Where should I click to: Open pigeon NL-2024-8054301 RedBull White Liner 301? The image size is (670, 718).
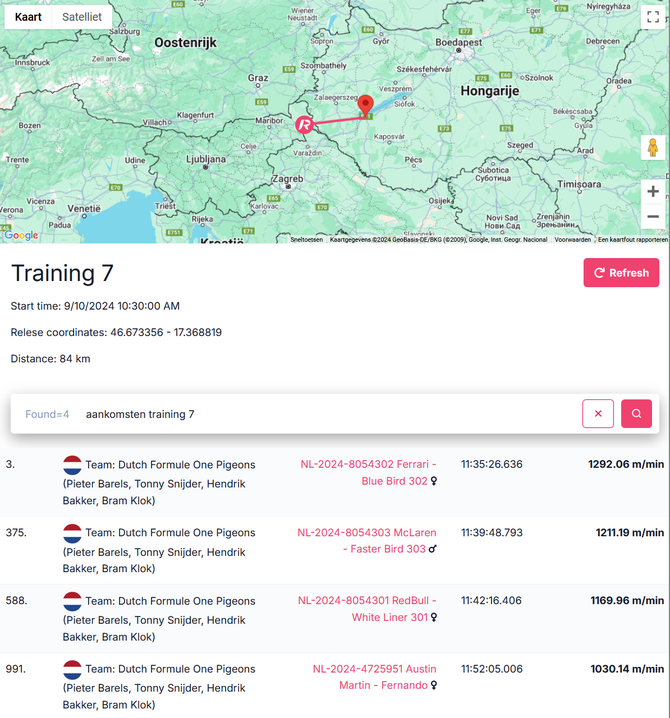(x=367, y=609)
